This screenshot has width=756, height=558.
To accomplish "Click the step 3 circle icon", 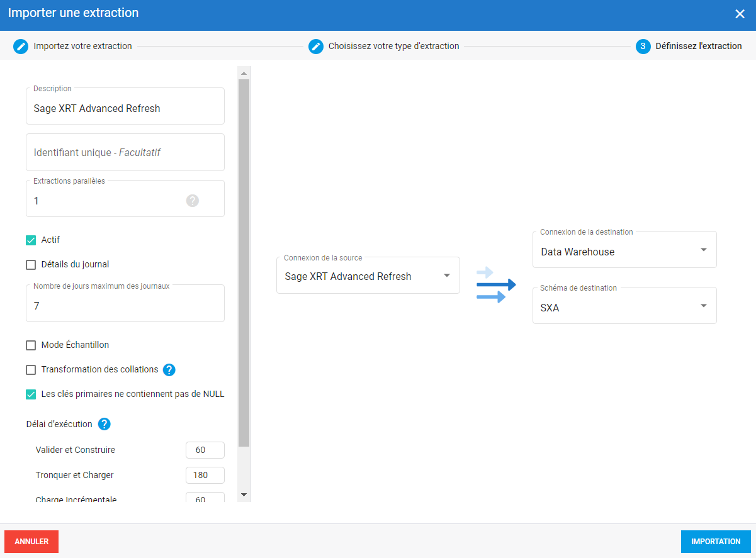I will [x=643, y=46].
